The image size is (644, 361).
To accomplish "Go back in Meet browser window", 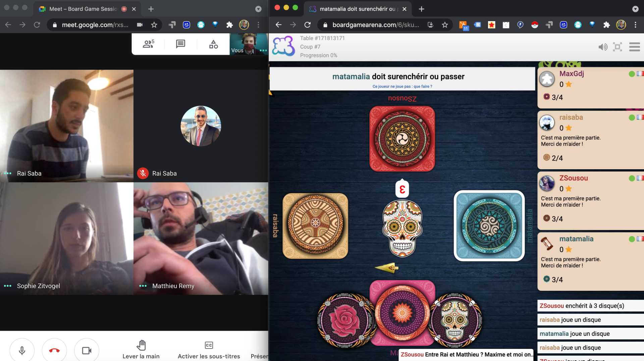I will tap(8, 25).
